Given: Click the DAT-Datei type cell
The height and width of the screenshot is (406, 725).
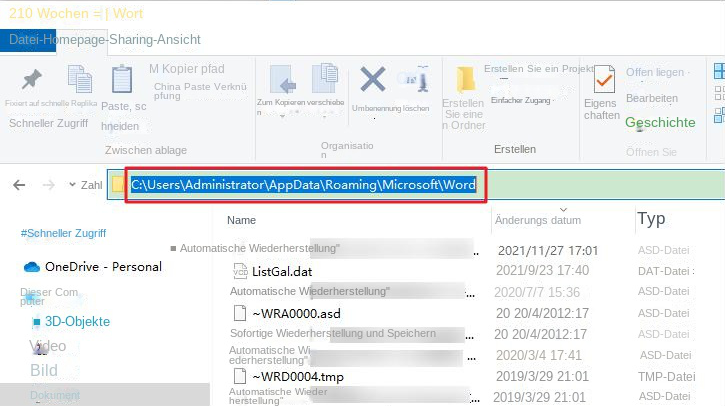Looking at the screenshot, I should tap(664, 271).
